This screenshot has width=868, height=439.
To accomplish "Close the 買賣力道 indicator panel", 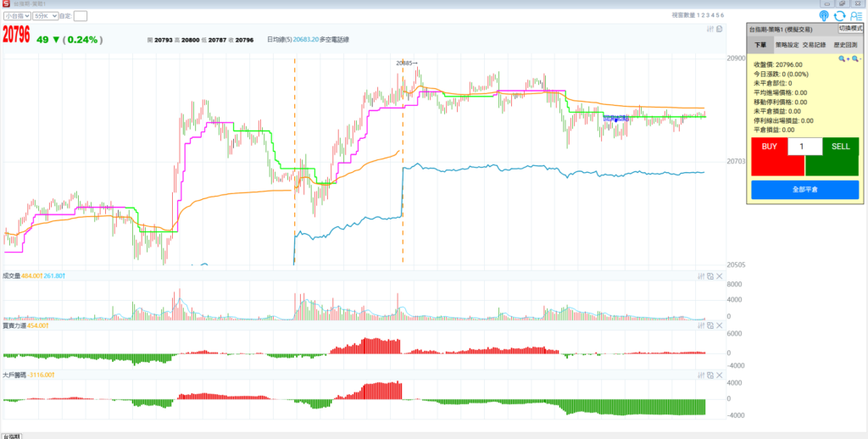I will coord(720,325).
